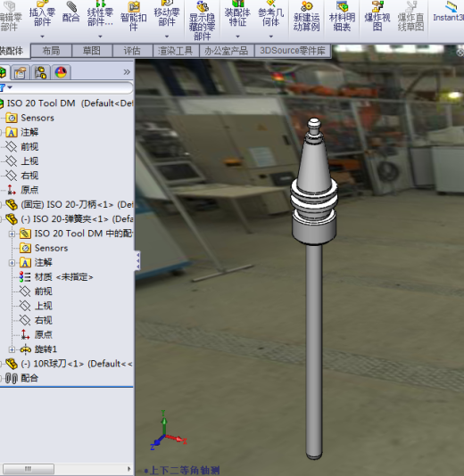The height and width of the screenshot is (476, 464).
Task: Open DisplayManager color sphere tab icon
Action: click(x=61, y=72)
